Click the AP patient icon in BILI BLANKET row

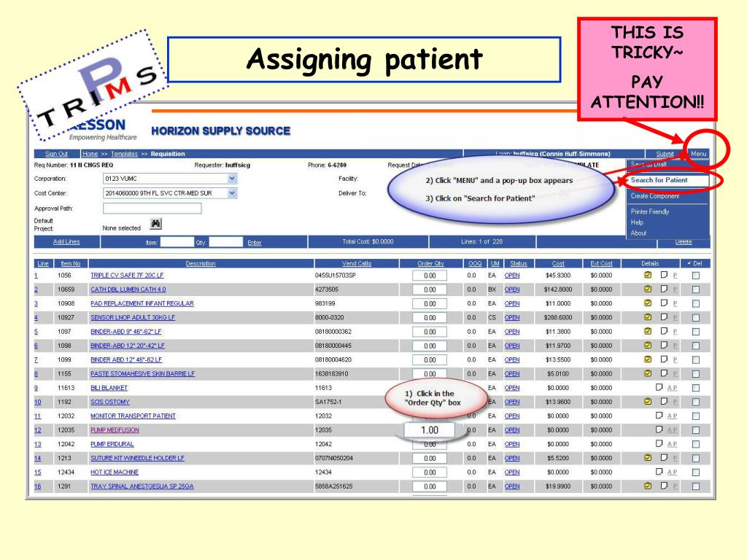coord(672,388)
